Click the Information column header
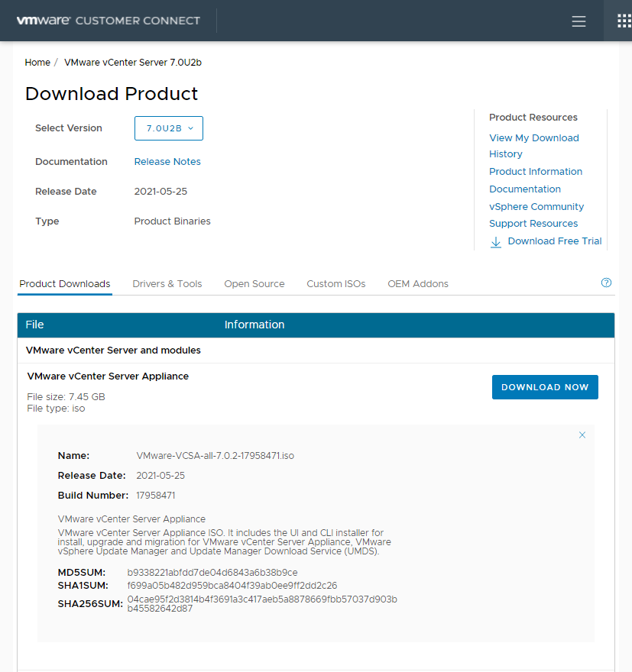632x672 pixels. pos(254,325)
